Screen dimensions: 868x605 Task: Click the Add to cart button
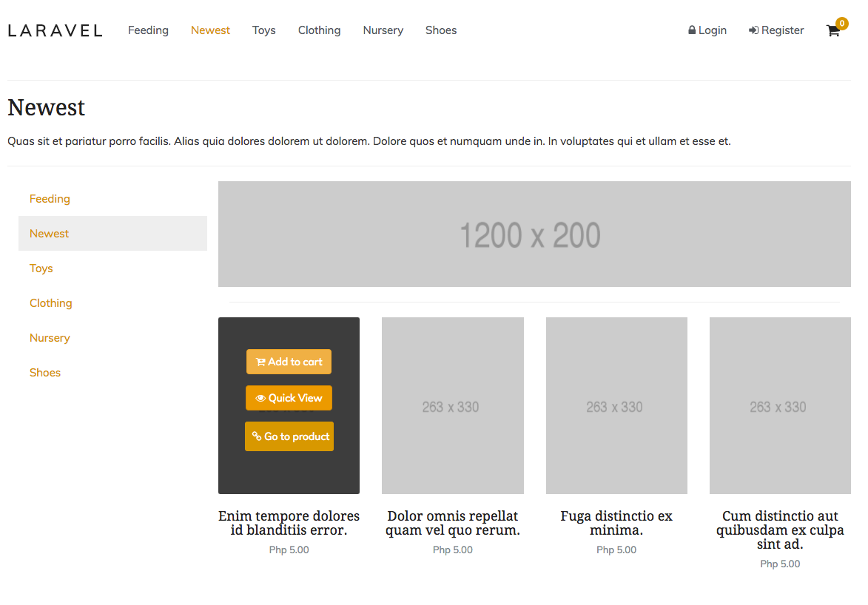(x=289, y=362)
